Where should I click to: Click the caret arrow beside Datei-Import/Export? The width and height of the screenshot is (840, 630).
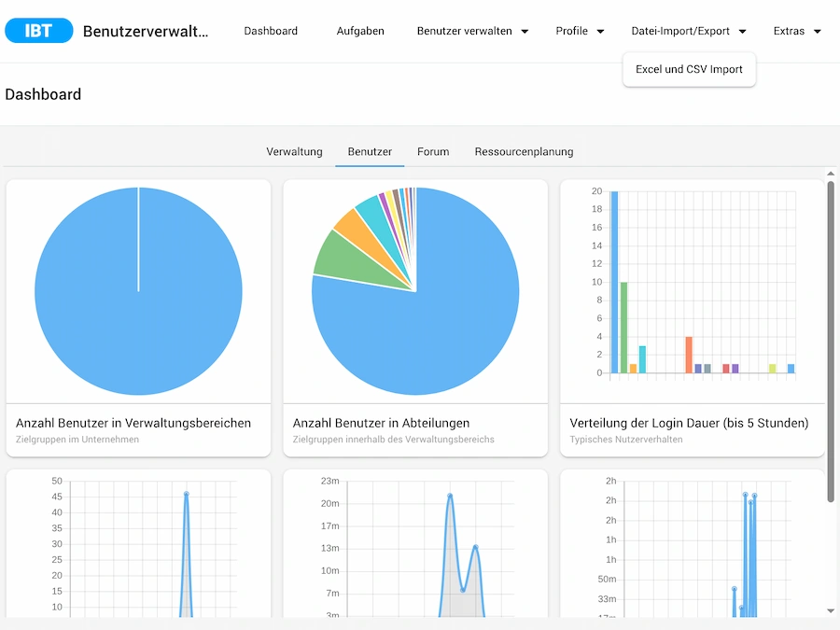[x=743, y=32]
